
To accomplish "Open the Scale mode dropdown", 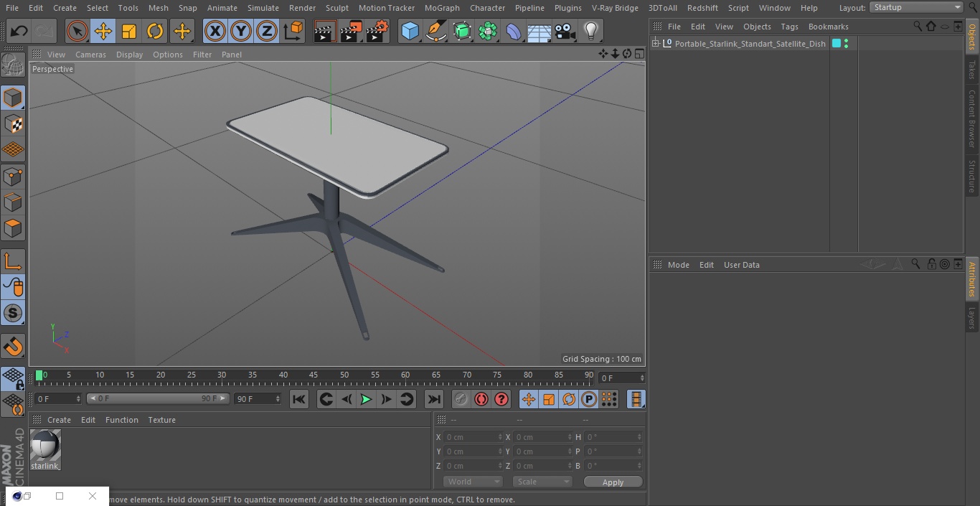I will tap(542, 482).
